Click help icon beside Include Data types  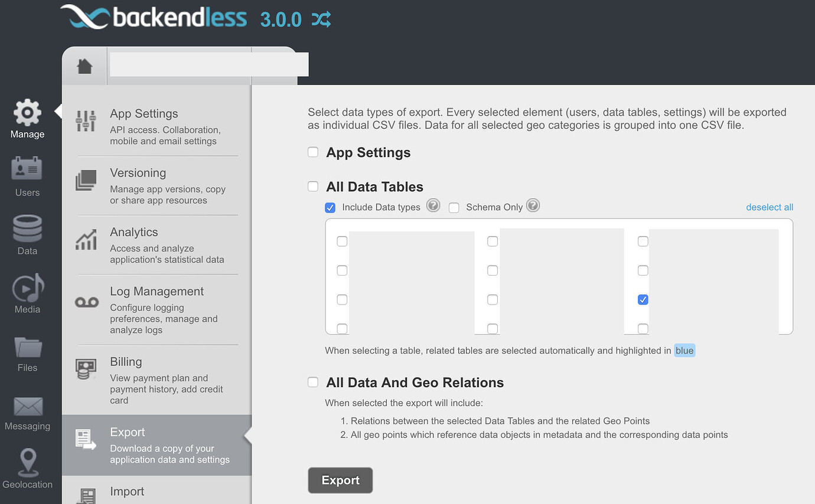(x=433, y=206)
